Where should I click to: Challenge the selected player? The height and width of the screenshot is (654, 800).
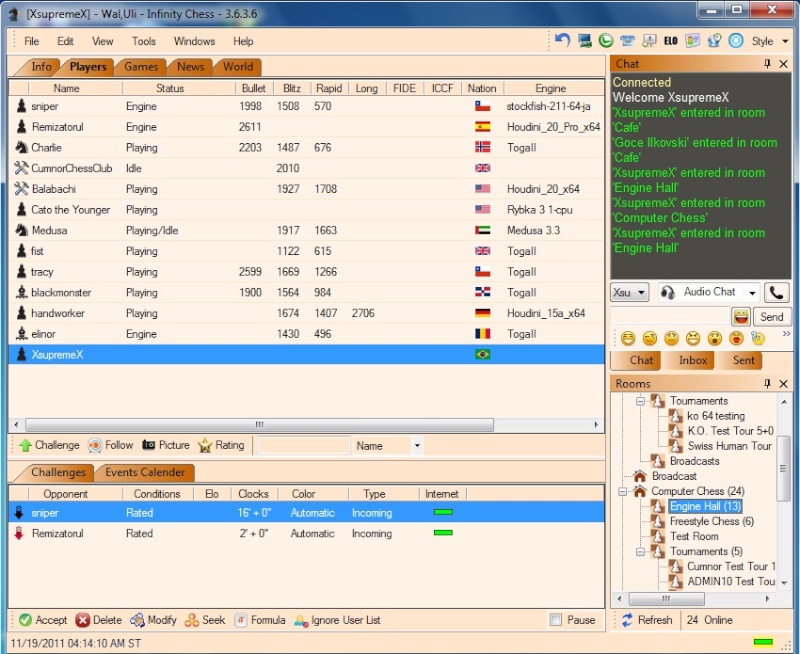[49, 445]
